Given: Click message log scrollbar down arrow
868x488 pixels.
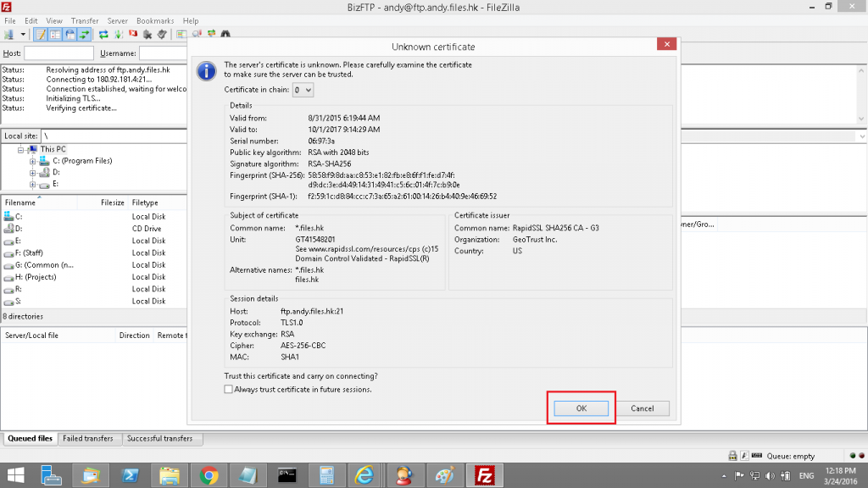Looking at the screenshot, I should [x=861, y=119].
